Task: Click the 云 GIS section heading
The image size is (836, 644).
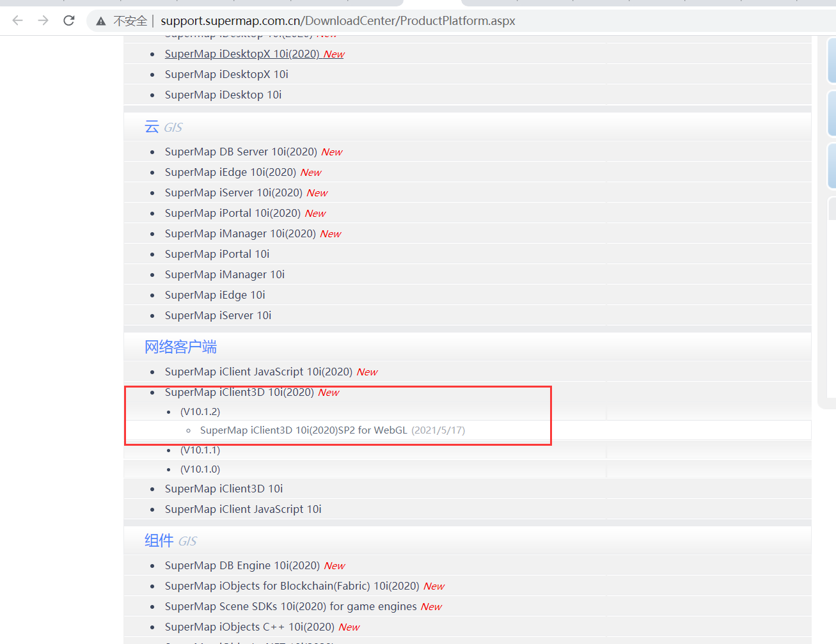Action: click(x=164, y=127)
